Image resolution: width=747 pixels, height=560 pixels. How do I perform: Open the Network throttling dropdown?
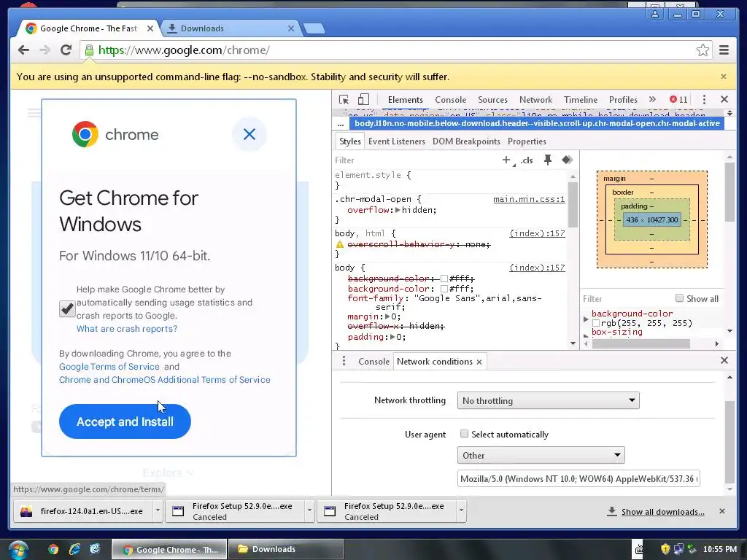tap(548, 400)
